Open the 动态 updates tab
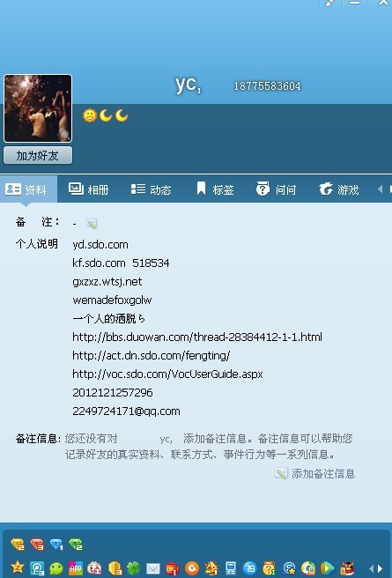This screenshot has width=392, height=578. click(151, 189)
